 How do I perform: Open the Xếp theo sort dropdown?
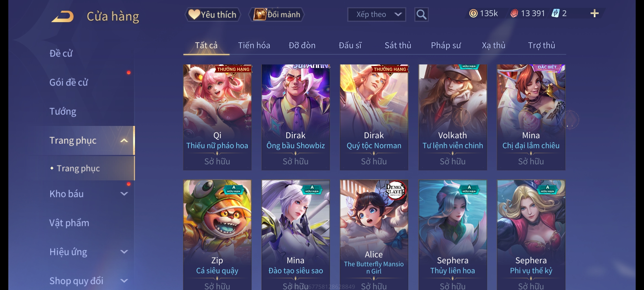[x=376, y=15]
